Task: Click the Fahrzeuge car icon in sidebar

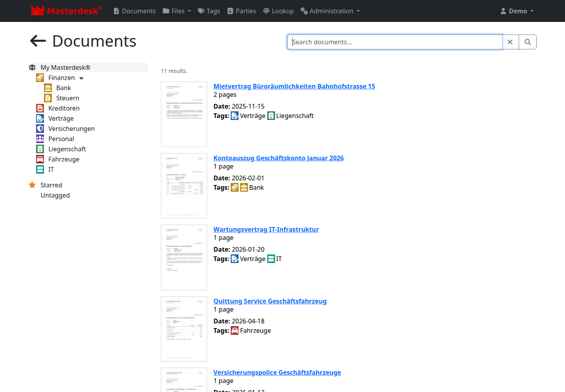Action: 40,159
